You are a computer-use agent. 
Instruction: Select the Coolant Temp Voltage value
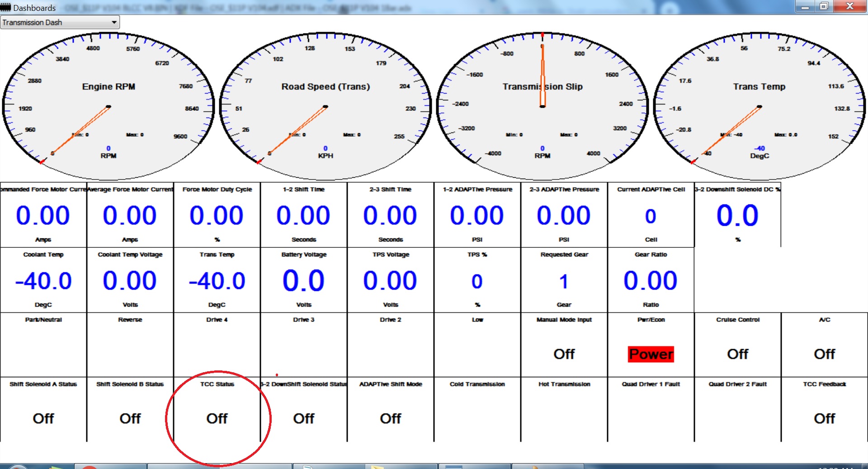pos(130,280)
